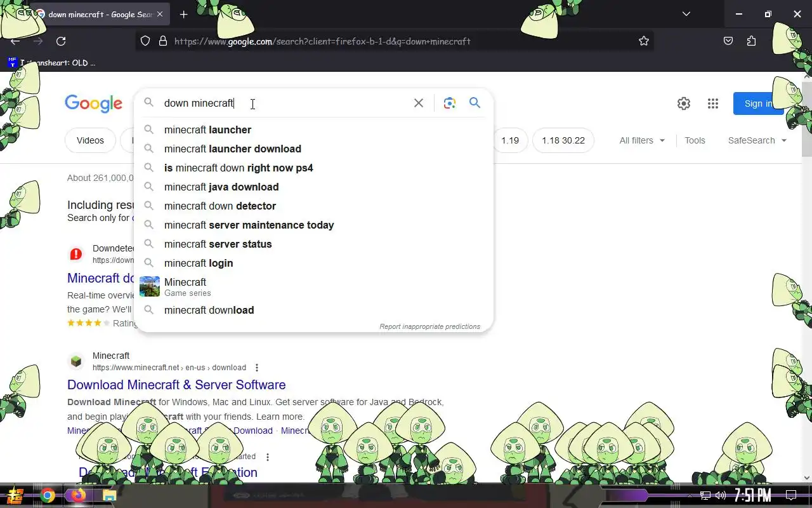Select the 1.19 filter chip
The height and width of the screenshot is (508, 812).
510,140
